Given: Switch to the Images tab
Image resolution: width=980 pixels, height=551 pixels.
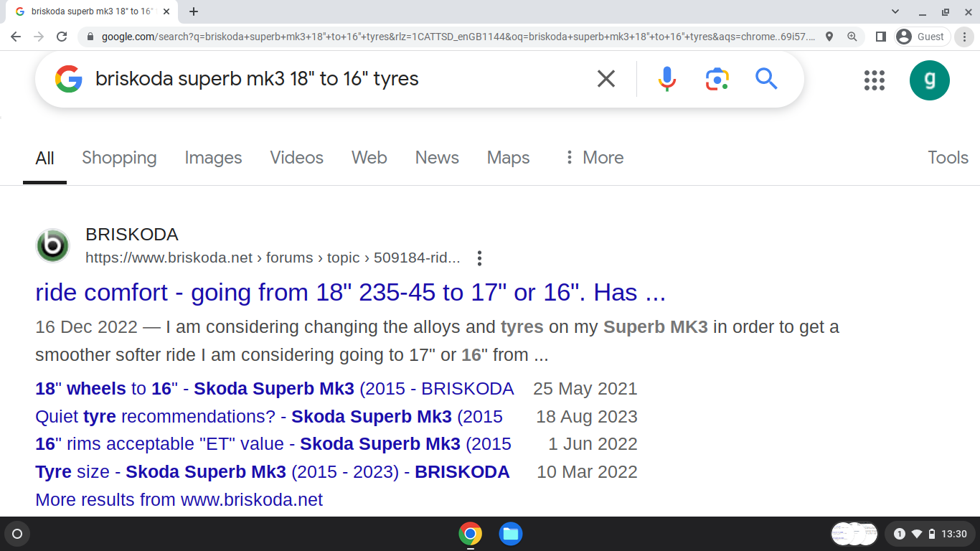Looking at the screenshot, I should [213, 158].
